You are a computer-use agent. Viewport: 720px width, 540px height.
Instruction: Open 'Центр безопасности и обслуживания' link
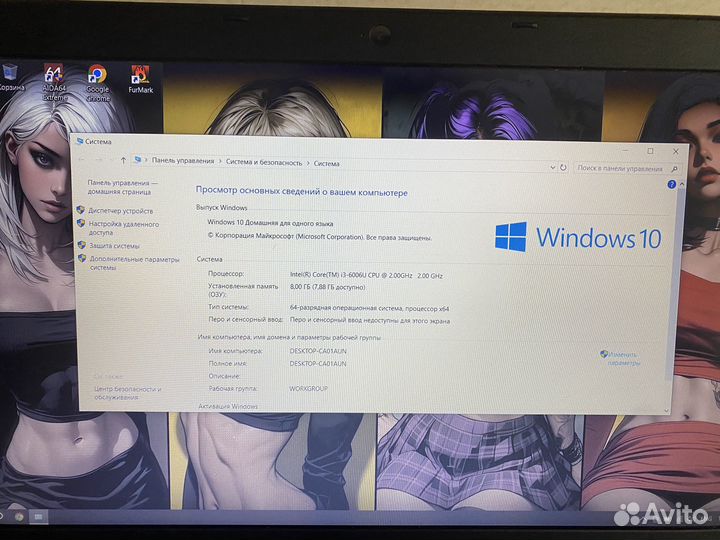(x=128, y=393)
